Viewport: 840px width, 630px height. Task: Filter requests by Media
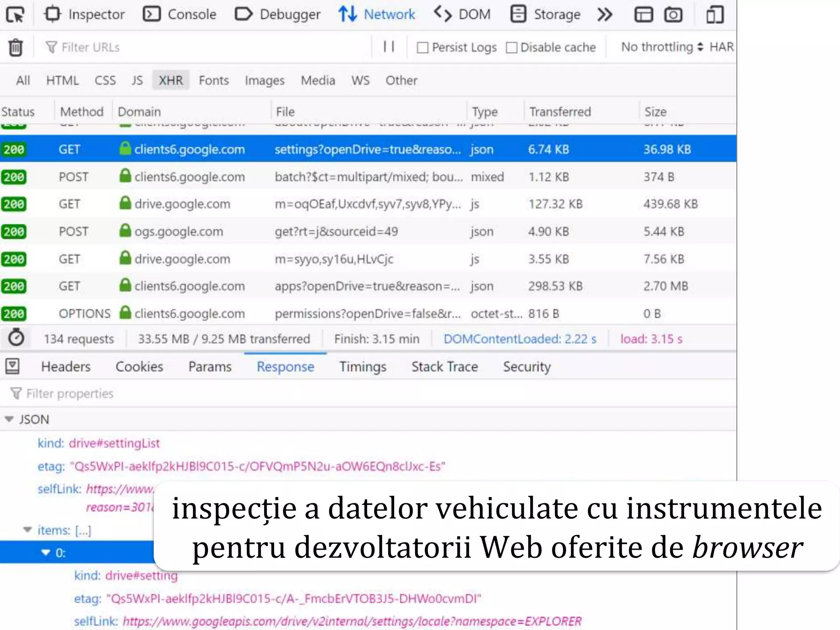click(x=318, y=80)
